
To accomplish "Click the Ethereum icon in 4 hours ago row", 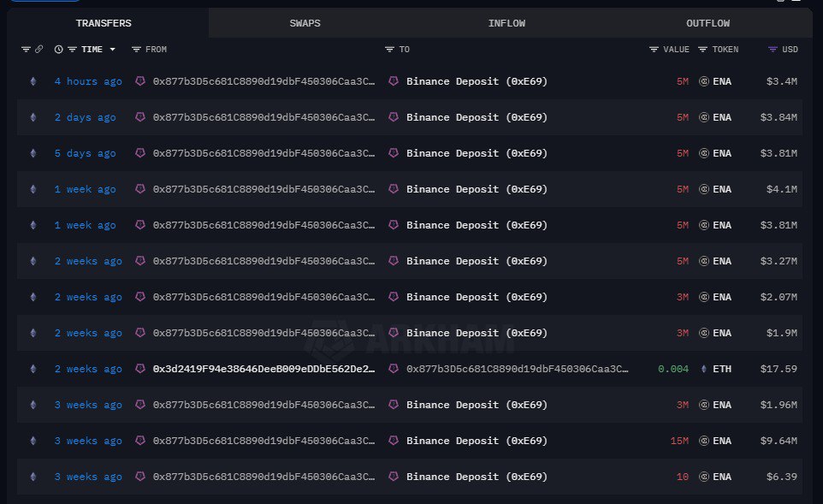I will tap(33, 81).
